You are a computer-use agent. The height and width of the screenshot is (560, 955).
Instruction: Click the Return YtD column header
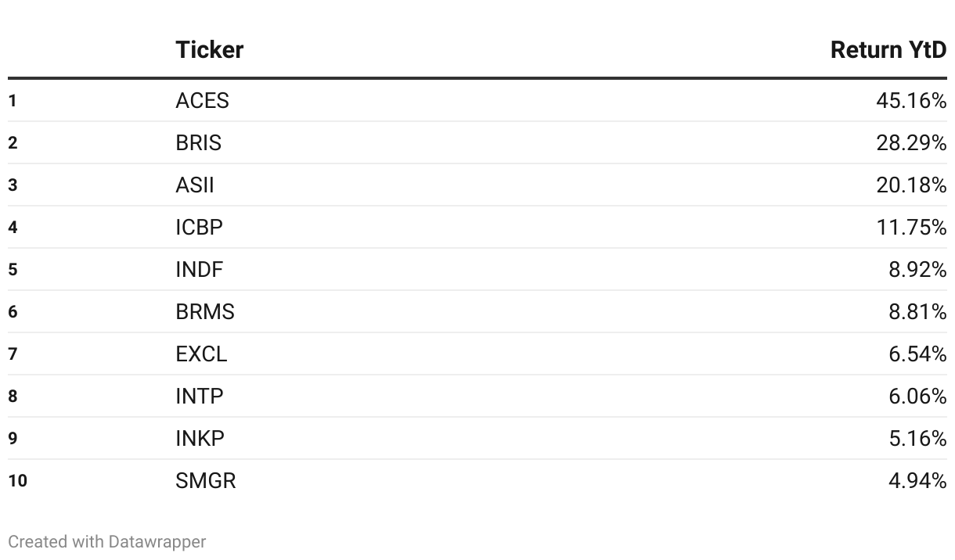coord(888,50)
